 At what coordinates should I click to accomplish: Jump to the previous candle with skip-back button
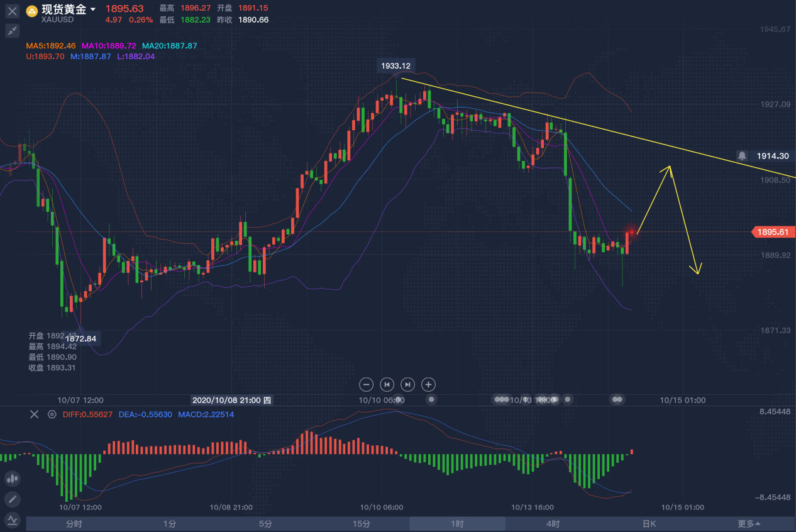click(x=387, y=384)
